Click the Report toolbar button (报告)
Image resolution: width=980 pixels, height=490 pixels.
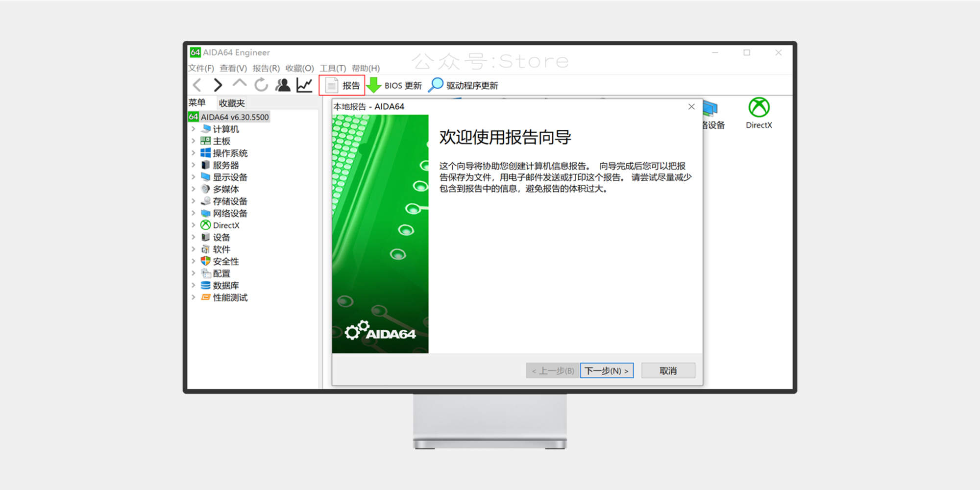[343, 86]
